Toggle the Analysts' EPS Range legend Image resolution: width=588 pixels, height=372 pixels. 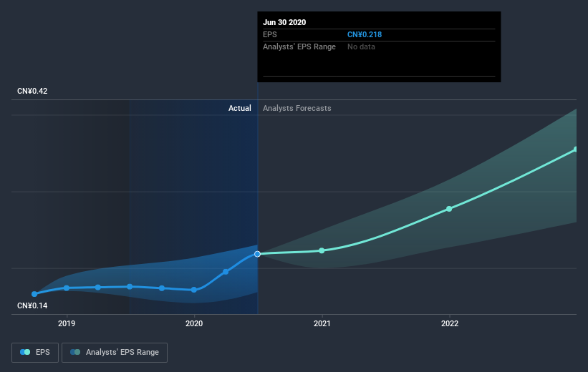coord(115,353)
